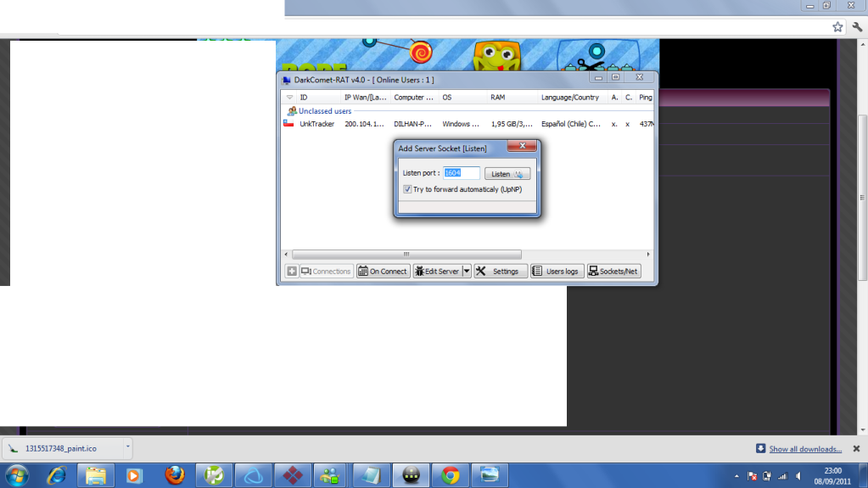
Task: Click the notepad-style taskbar icon
Action: point(371,476)
